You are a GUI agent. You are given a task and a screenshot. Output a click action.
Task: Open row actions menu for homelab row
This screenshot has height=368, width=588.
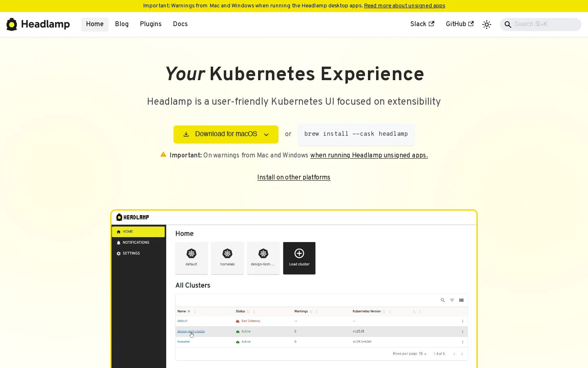click(x=463, y=342)
